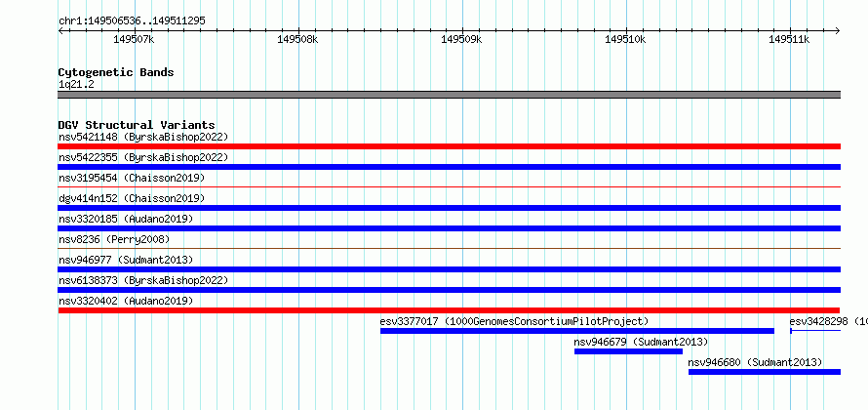
Task: Click label nsv3320185 (Audano2019)
Action: pos(126,219)
